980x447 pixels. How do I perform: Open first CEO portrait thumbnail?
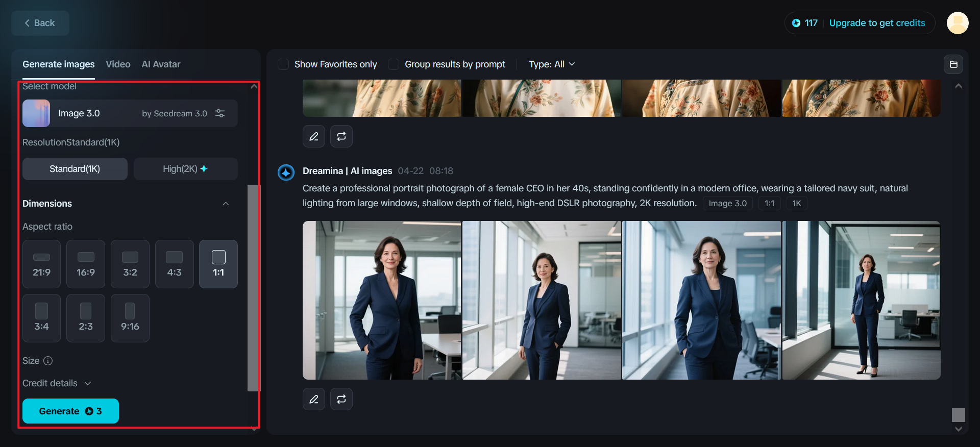point(382,300)
